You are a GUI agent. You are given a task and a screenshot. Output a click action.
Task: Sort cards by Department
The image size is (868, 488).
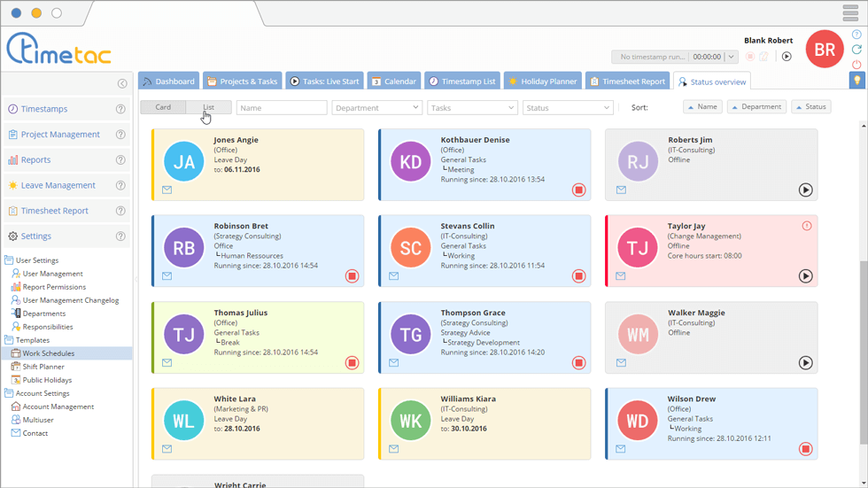coord(756,107)
